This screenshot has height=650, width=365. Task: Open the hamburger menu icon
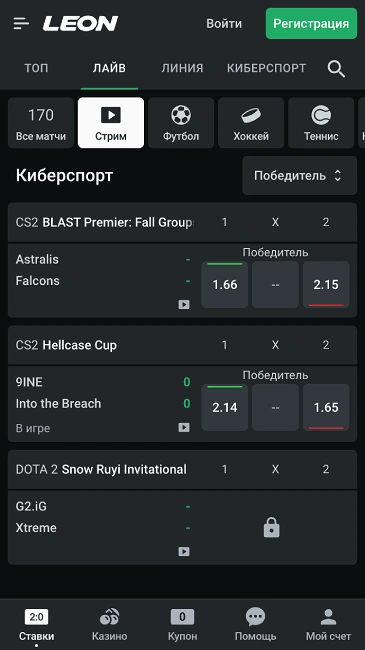click(21, 24)
